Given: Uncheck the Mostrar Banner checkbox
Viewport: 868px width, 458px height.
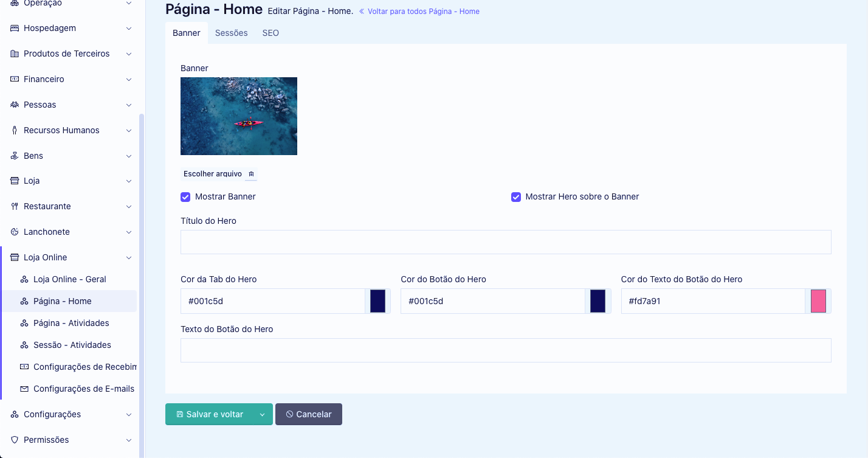Looking at the screenshot, I should tap(185, 197).
